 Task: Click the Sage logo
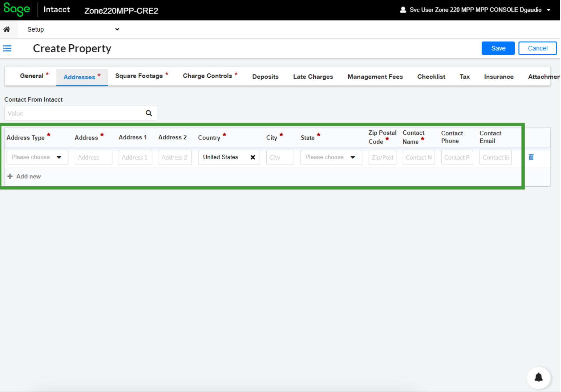click(17, 9)
